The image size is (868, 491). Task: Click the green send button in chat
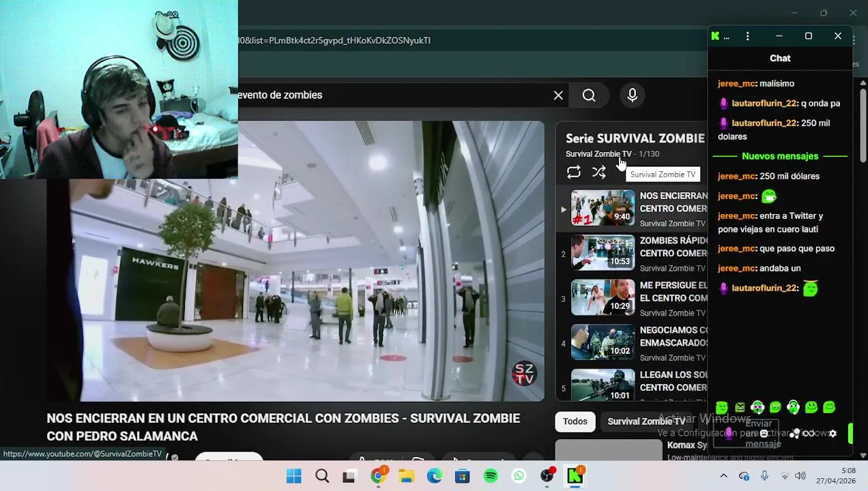point(850,433)
